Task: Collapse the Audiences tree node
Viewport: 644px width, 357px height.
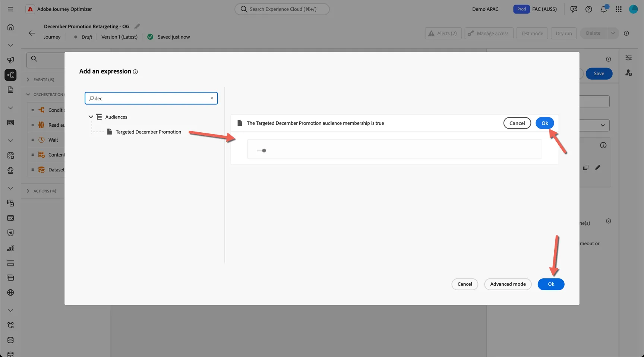Action: point(91,117)
